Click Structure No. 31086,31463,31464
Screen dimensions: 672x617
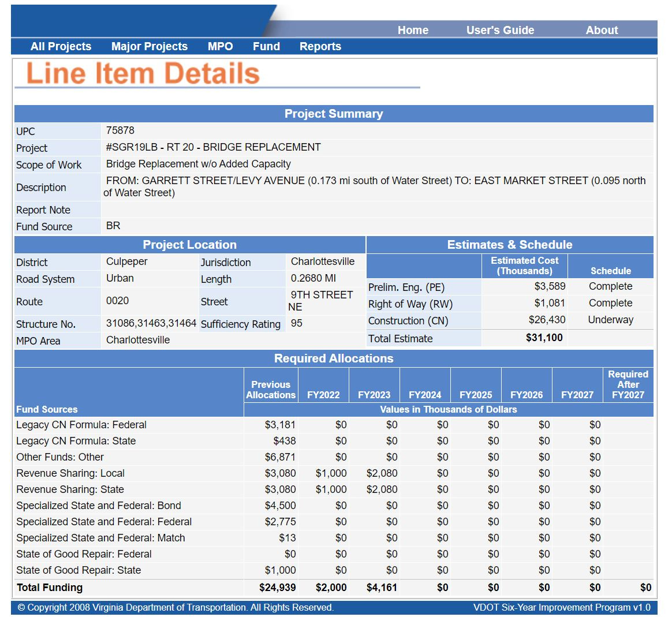pos(151,323)
